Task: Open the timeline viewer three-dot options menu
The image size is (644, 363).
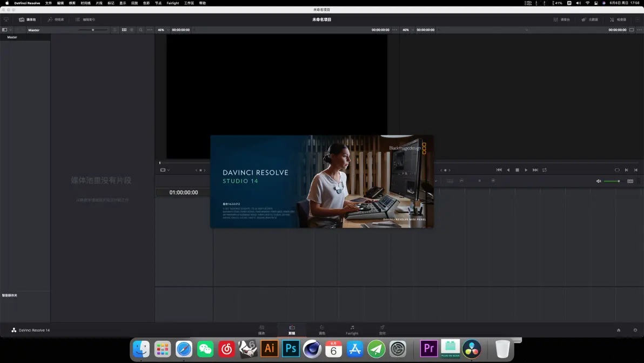Action: pyautogui.click(x=639, y=30)
